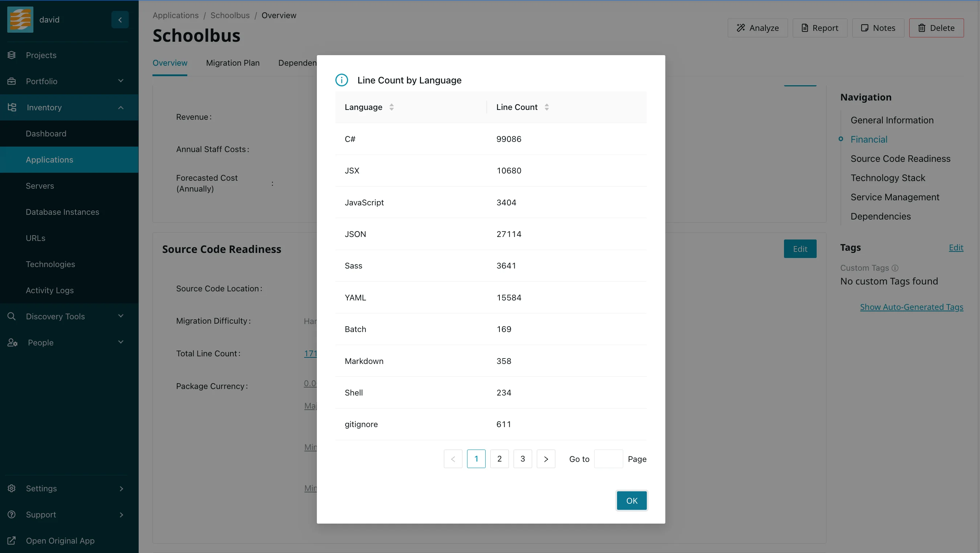
Task: Jump to Source Code Readiness in Navigation
Action: click(x=900, y=159)
